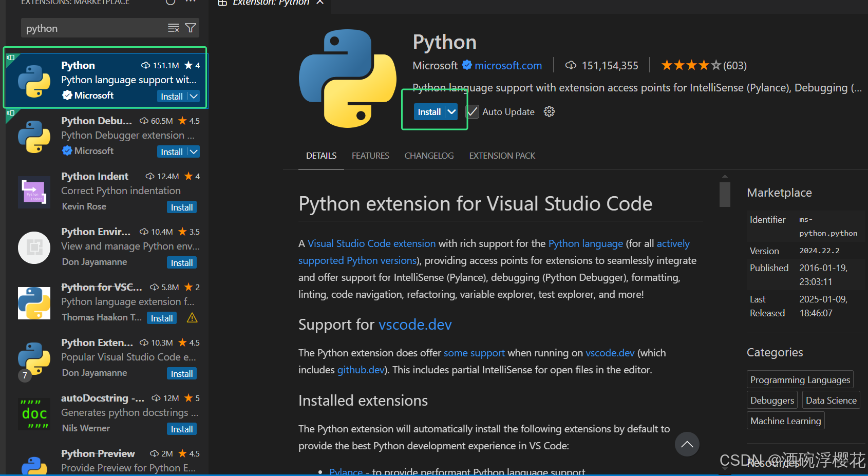Image resolution: width=868 pixels, height=476 pixels.
Task: Open the Python Indent extension icon
Action: [34, 192]
